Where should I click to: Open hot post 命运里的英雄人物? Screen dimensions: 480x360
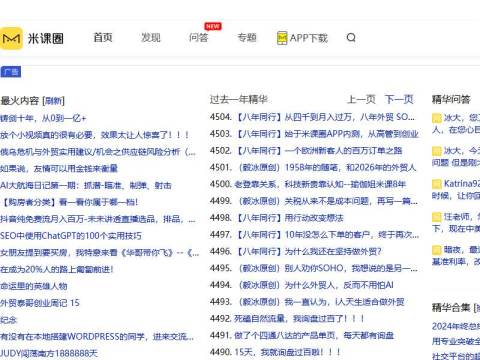(x=34, y=286)
